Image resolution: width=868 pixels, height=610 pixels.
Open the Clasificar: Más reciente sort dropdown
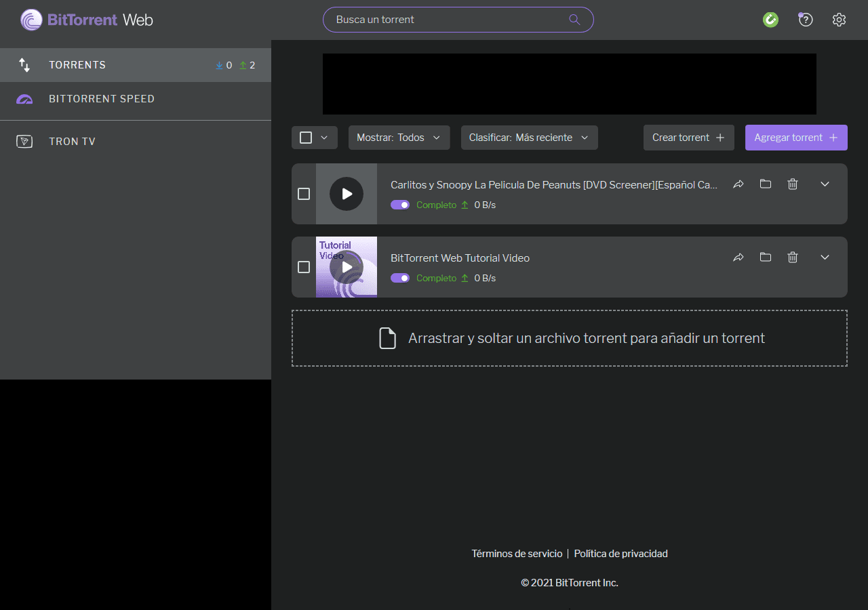click(529, 138)
